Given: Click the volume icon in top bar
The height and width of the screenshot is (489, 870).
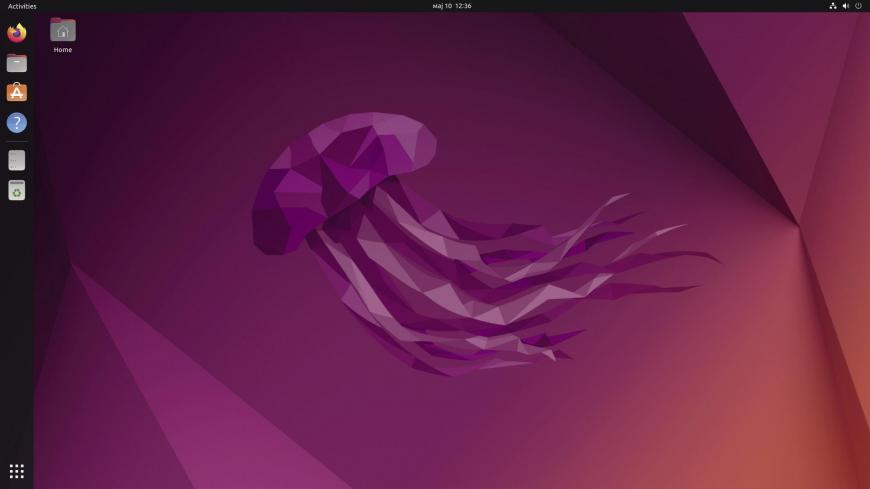Looking at the screenshot, I should [846, 6].
